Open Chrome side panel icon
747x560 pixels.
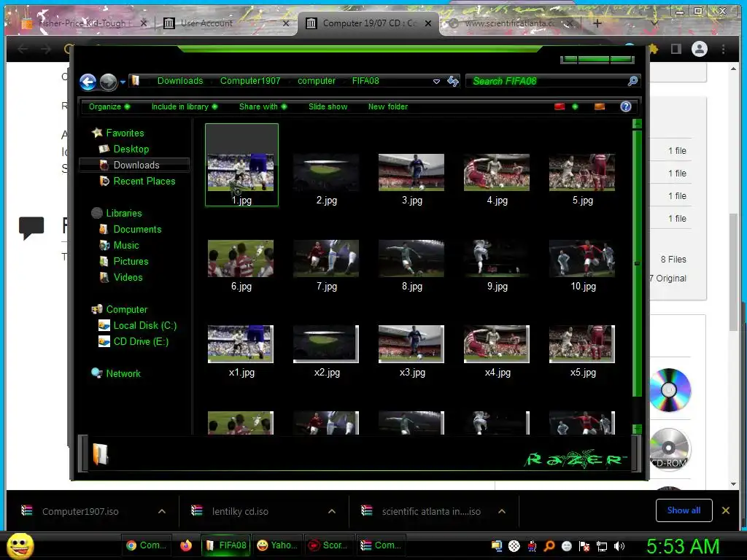(x=676, y=49)
